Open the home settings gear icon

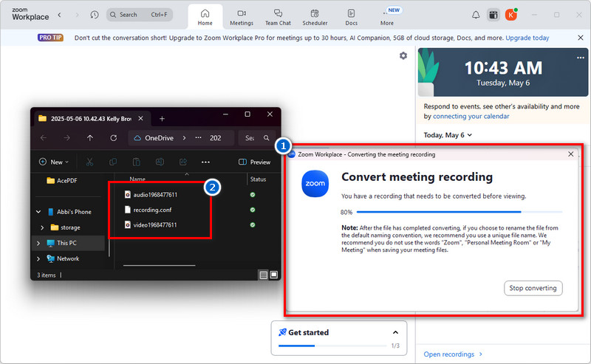403,56
